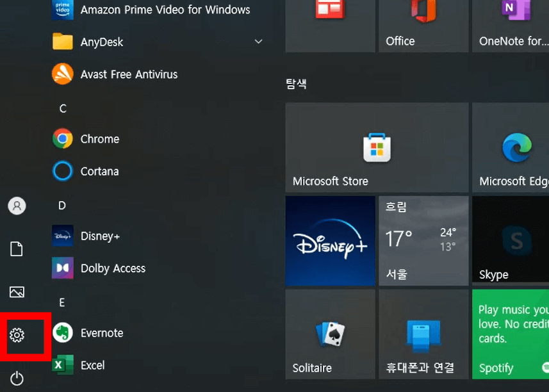This screenshot has height=392, width=549.
Task: Open the Skype tile
Action: pos(511,241)
